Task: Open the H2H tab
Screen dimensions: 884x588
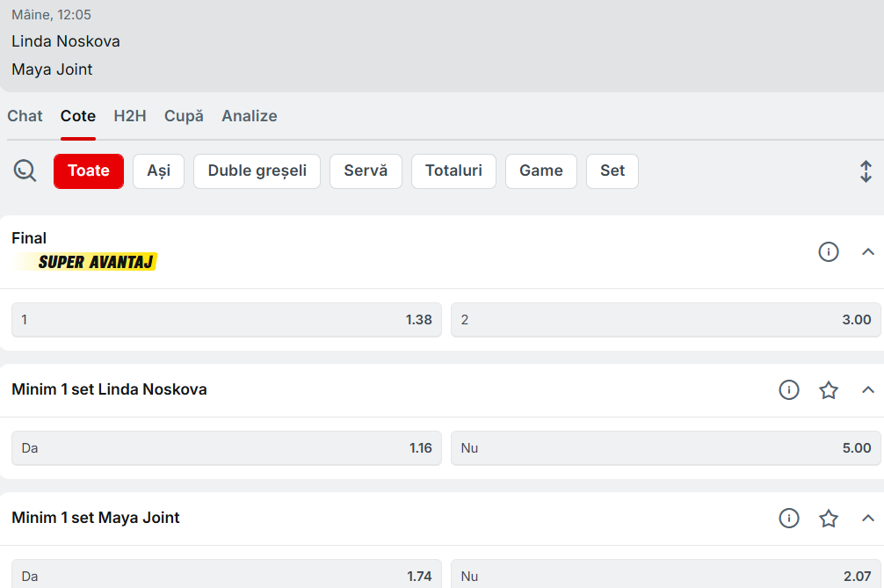Action: click(x=130, y=116)
